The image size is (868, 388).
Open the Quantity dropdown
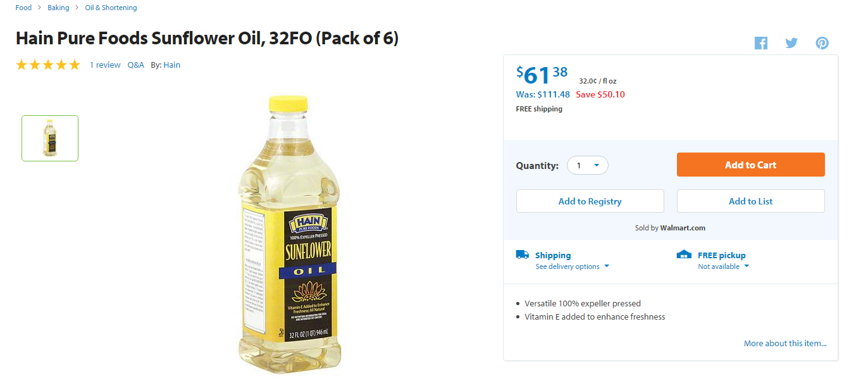tap(587, 165)
